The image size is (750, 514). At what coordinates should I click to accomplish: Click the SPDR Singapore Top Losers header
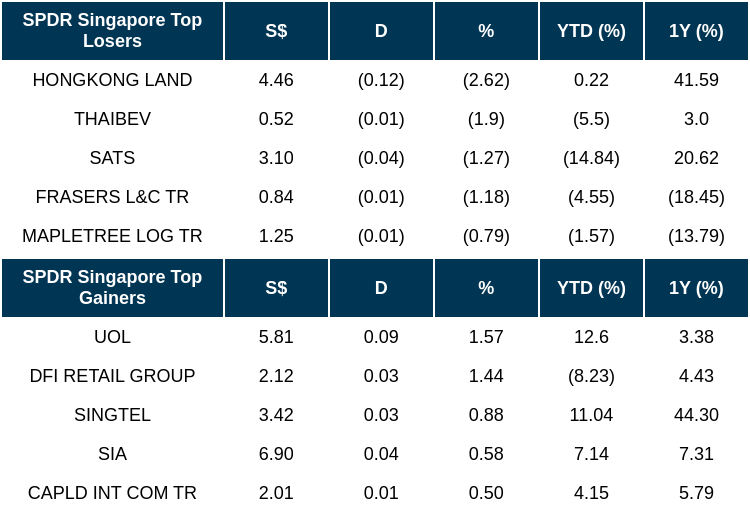(112, 31)
